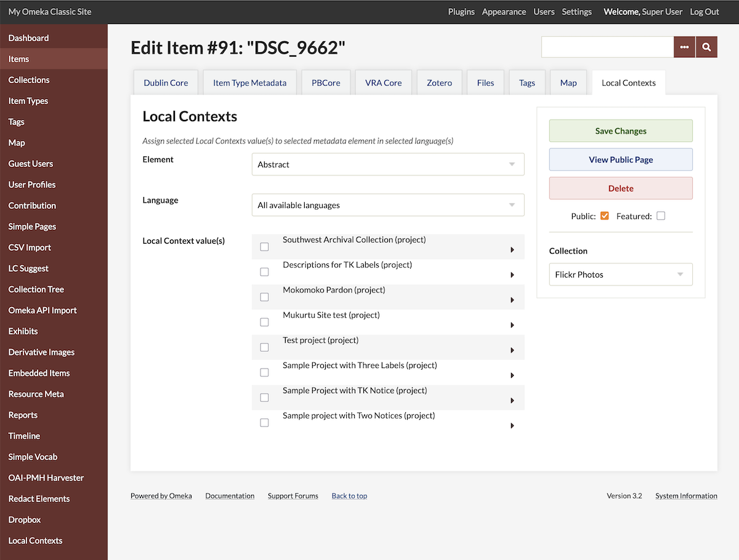The image size is (739, 560).
Task: Uncheck the Public checkbox
Action: [604, 216]
